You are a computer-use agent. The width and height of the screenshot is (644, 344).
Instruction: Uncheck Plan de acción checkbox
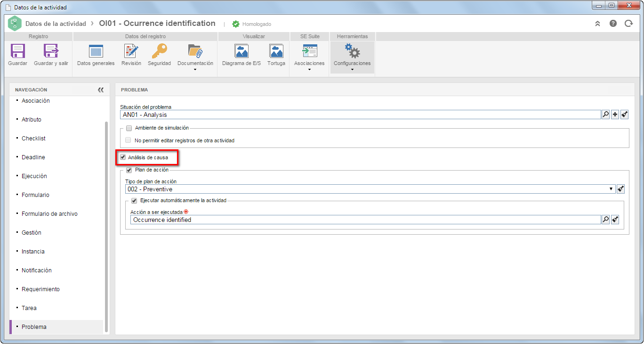coord(129,170)
